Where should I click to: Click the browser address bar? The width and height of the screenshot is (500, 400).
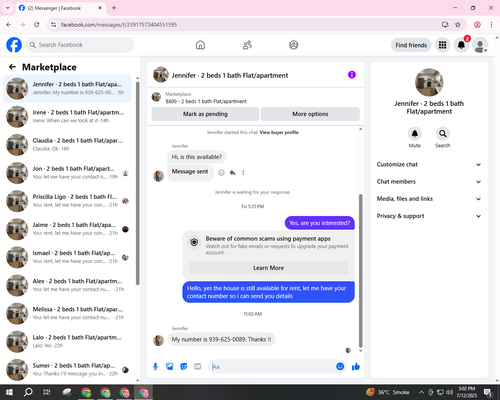[247, 25]
